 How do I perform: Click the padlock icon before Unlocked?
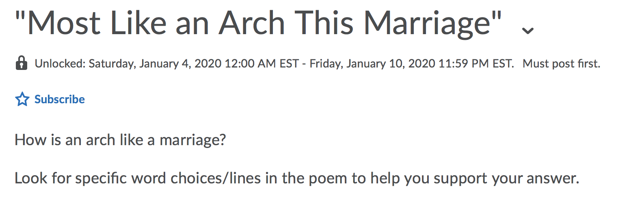tap(21, 63)
